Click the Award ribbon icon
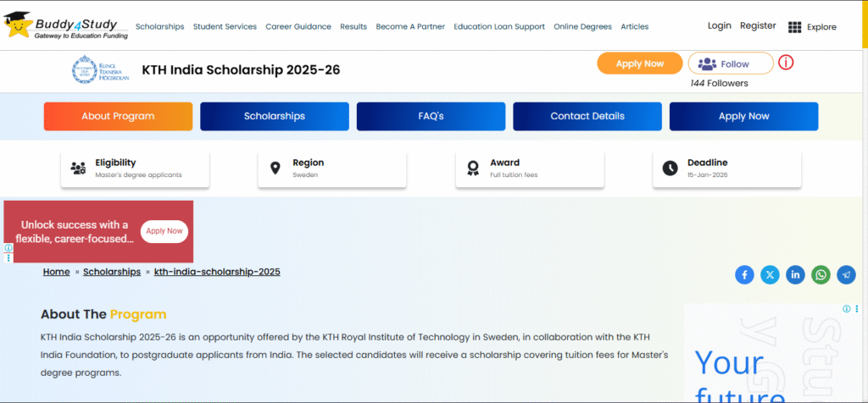The image size is (868, 403). 472,168
